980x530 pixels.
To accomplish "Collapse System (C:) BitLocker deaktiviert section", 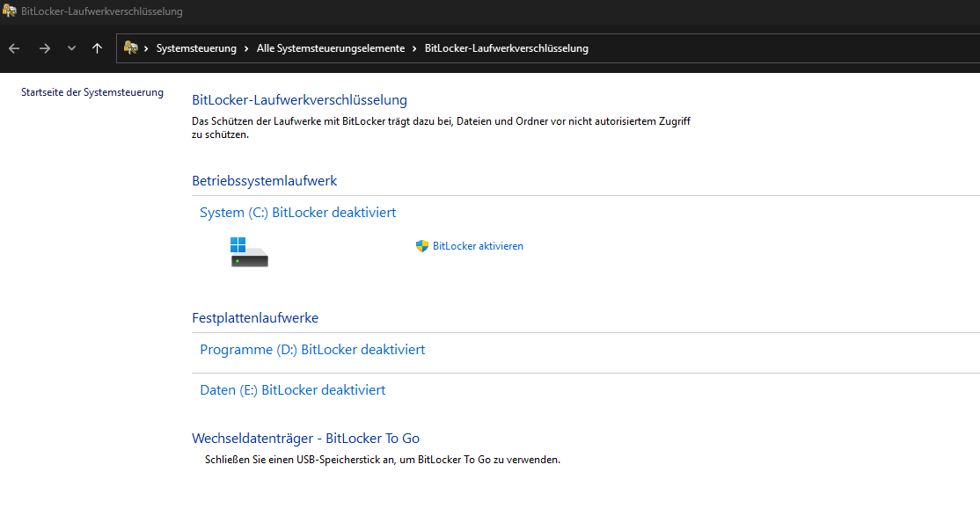I will tap(297, 212).
